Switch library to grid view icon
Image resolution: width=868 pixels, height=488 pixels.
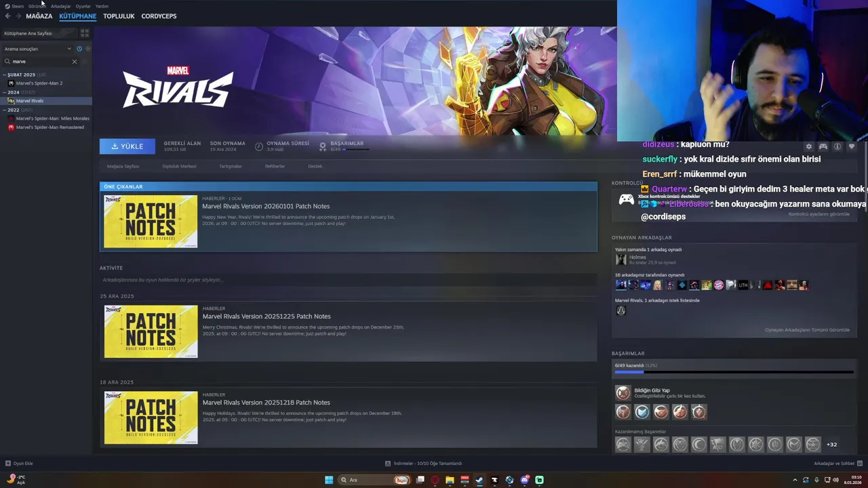85,33
